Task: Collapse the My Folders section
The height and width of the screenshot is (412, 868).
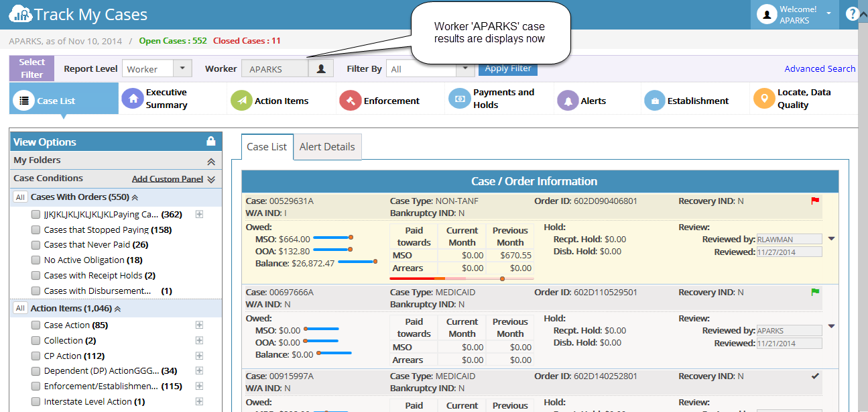Action: pos(211,162)
